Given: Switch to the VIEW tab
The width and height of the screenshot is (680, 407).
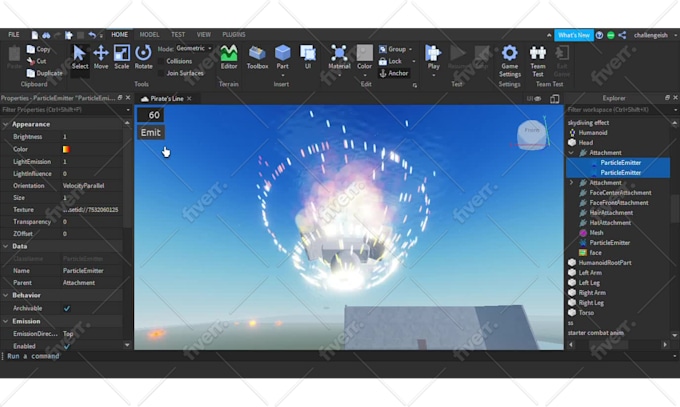Looking at the screenshot, I should tap(203, 35).
